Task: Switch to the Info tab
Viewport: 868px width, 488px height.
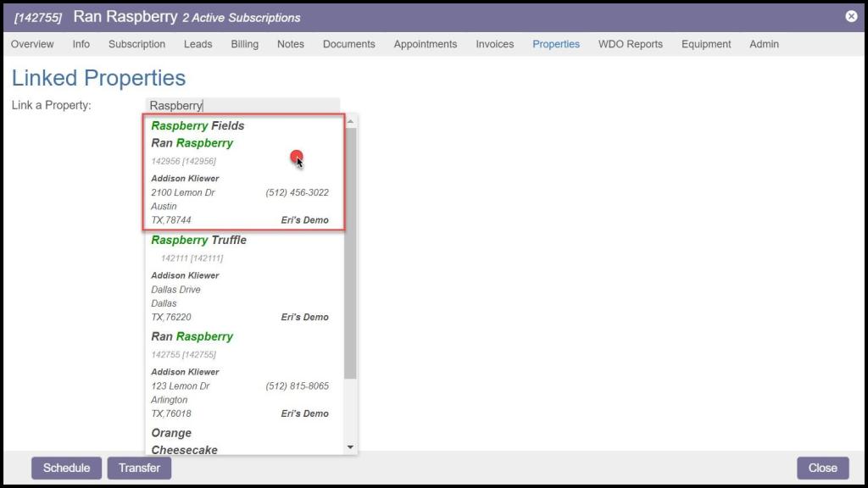Action: click(81, 44)
